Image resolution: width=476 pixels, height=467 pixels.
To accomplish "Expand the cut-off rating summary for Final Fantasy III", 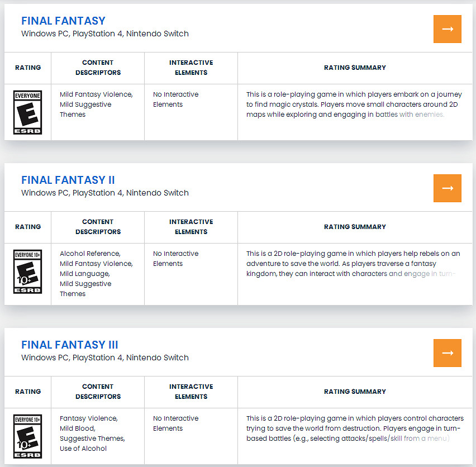I will (355, 428).
